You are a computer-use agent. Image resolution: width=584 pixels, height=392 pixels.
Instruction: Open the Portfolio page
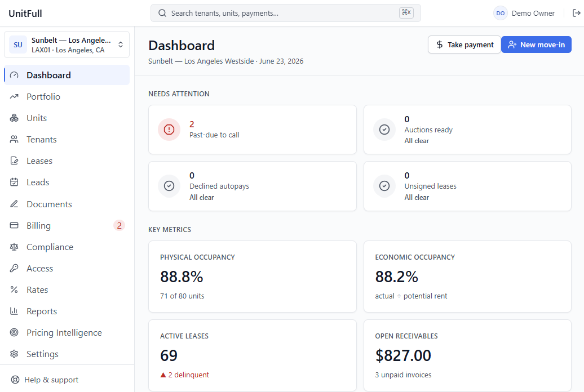point(67,97)
